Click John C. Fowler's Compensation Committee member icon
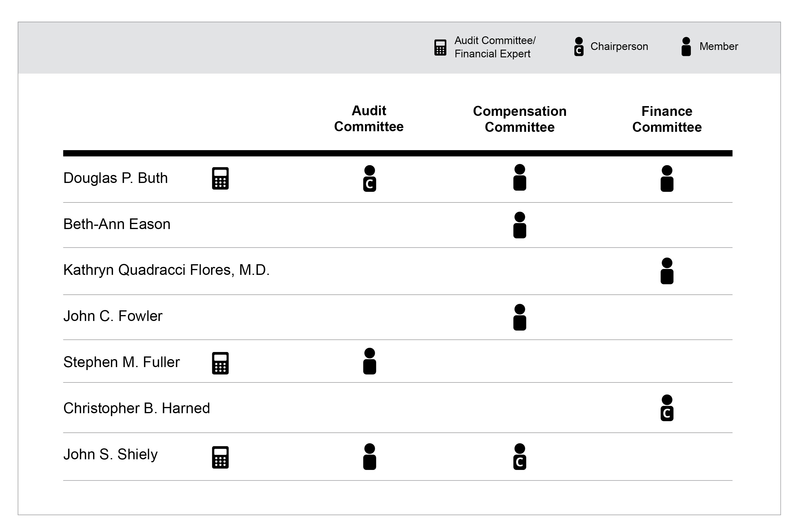This screenshot has width=798, height=532. click(x=520, y=317)
